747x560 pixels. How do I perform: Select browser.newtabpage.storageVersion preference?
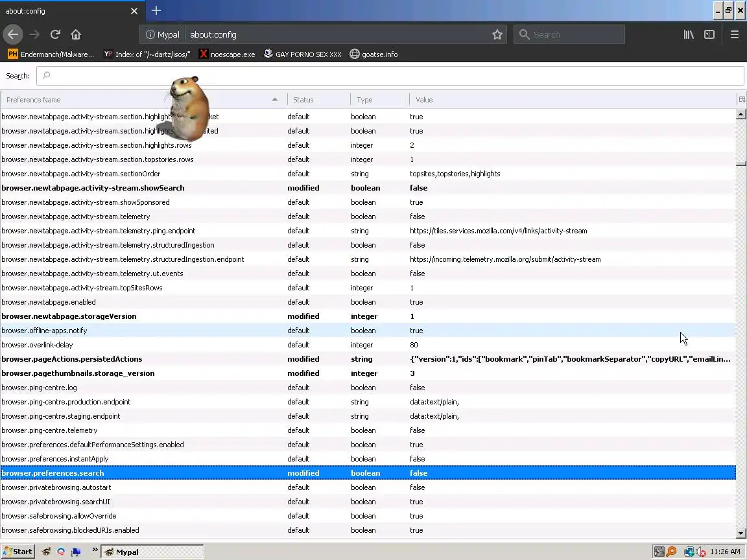pos(368,317)
